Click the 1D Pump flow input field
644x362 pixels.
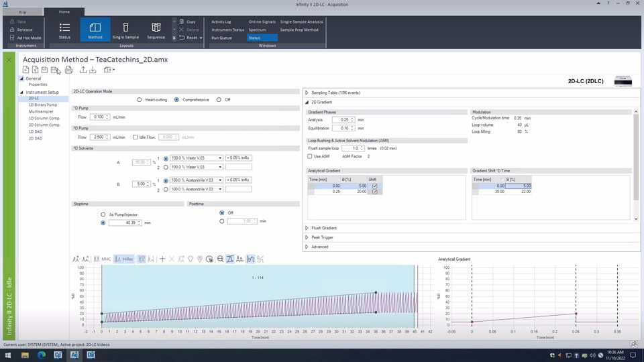[x=99, y=117]
